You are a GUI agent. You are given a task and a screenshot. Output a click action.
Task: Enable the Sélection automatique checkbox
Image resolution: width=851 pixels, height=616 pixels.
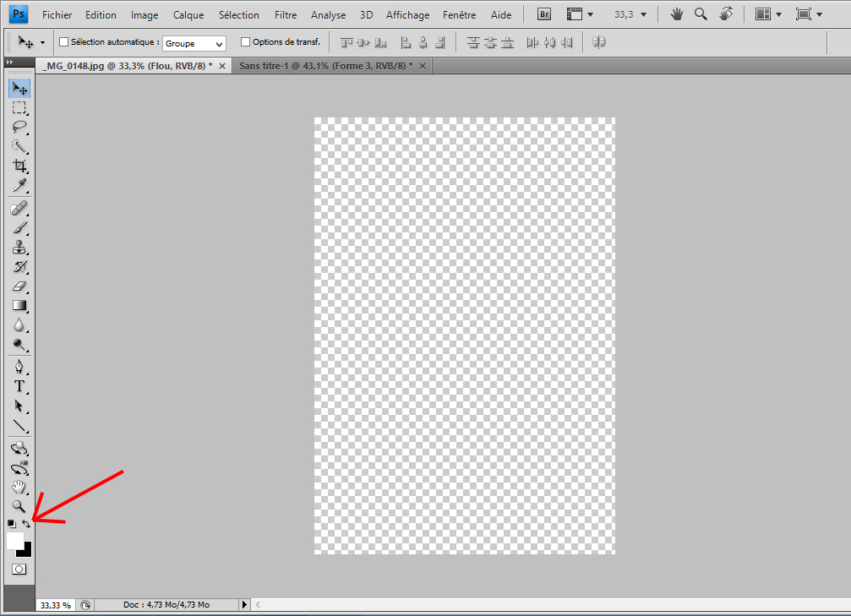pos(63,41)
